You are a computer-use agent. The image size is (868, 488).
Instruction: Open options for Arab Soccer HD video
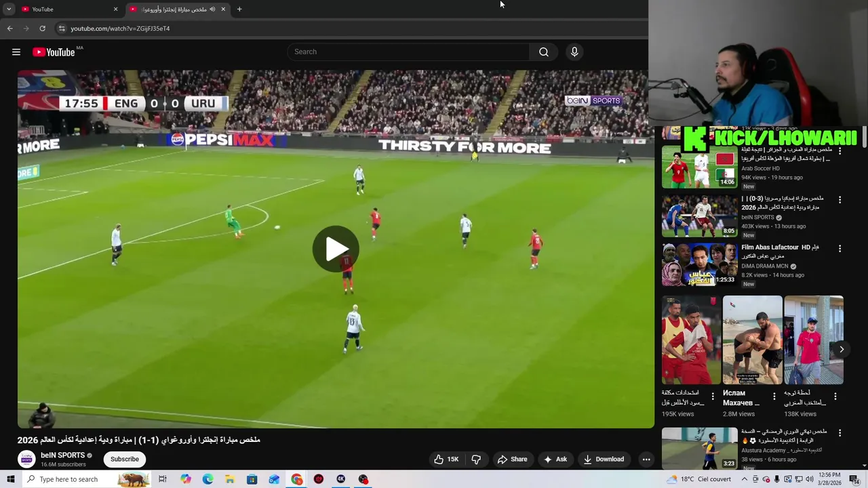(x=840, y=151)
